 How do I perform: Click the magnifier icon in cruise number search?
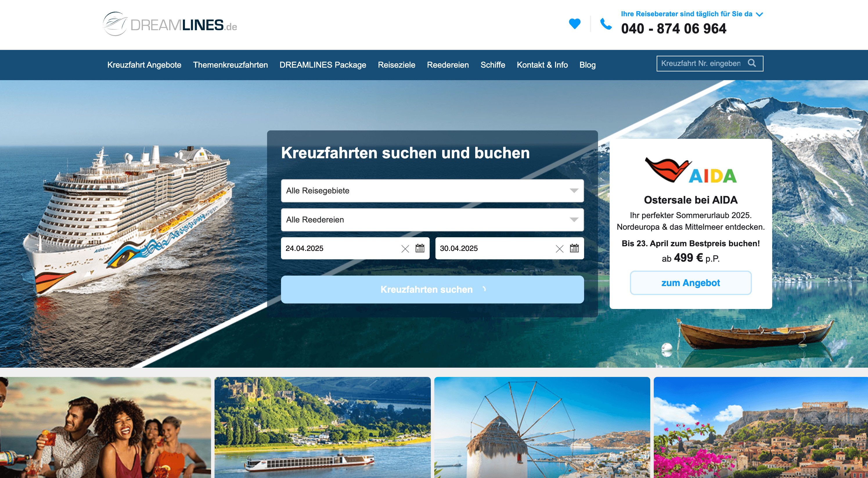click(752, 63)
